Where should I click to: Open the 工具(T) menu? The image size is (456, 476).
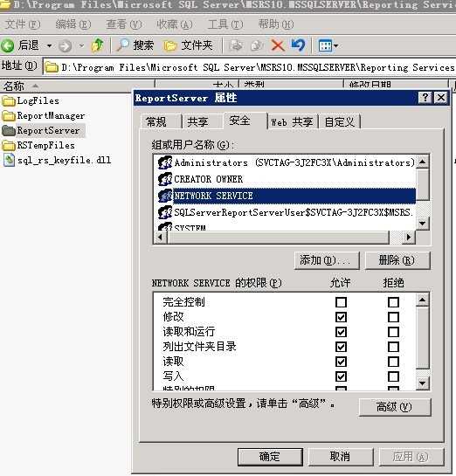tap(225, 24)
